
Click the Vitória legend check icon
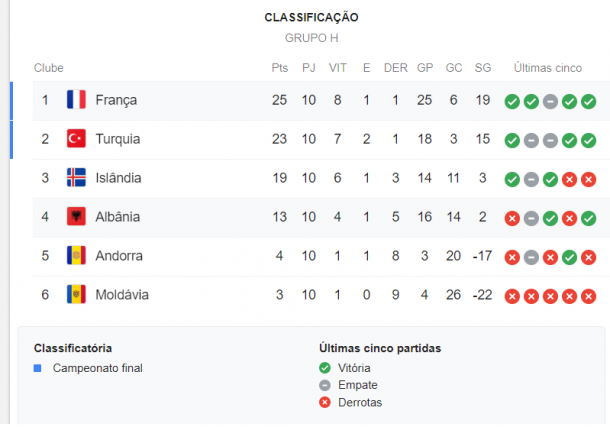tap(324, 368)
